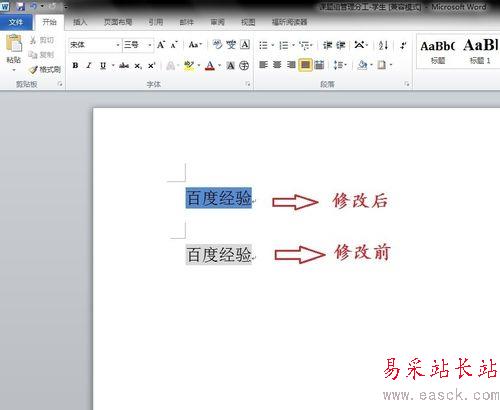Toggle Superscript formatting
Image resolution: width=500 pixels, height=410 pixels.
[152, 65]
